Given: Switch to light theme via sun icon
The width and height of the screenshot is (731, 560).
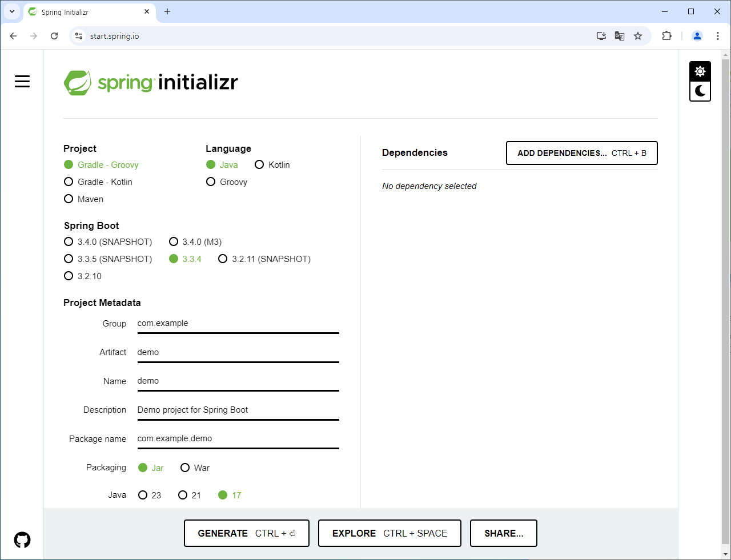Looking at the screenshot, I should [700, 71].
